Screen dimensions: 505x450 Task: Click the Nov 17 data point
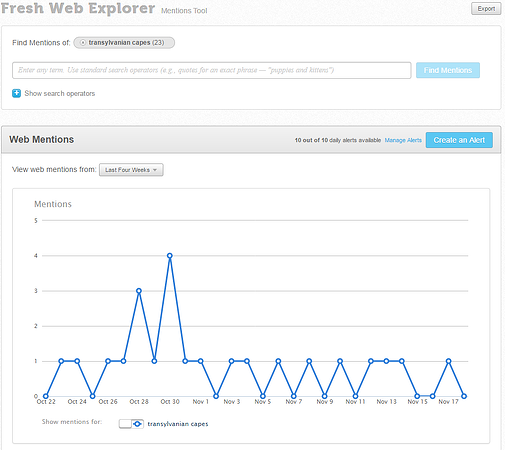[449, 361]
